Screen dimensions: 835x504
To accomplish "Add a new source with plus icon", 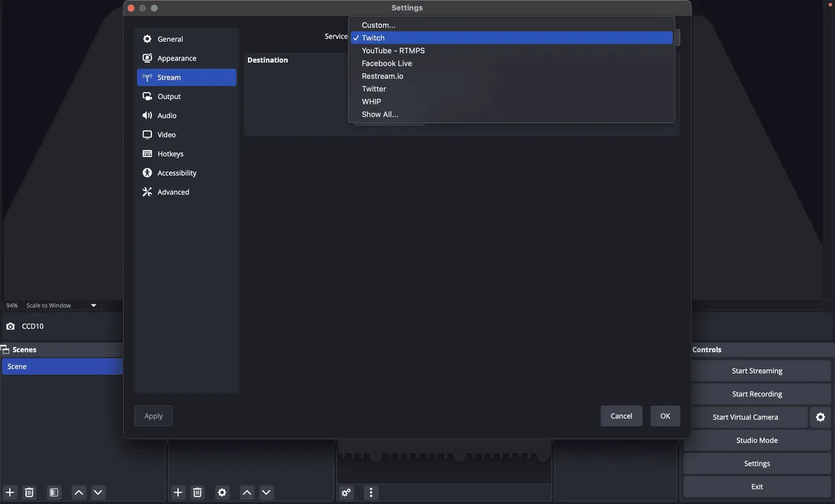I will (178, 492).
